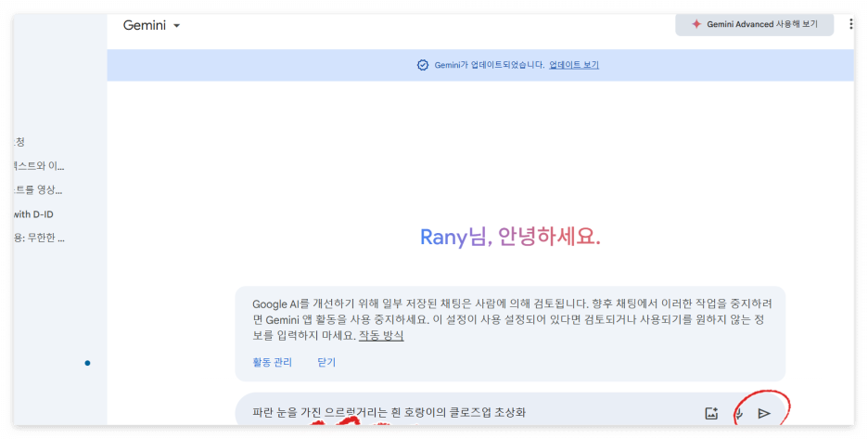This screenshot has width=868, height=439.
Task: Open the 업데이트 보기 link
Action: [573, 65]
